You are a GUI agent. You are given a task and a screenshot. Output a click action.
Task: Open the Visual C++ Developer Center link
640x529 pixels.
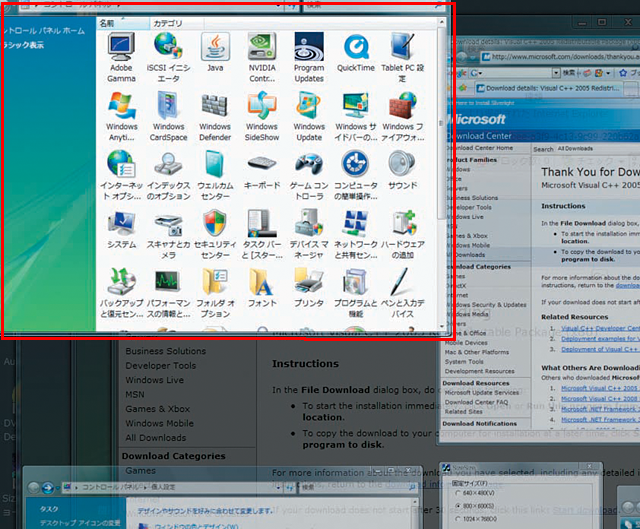600,328
